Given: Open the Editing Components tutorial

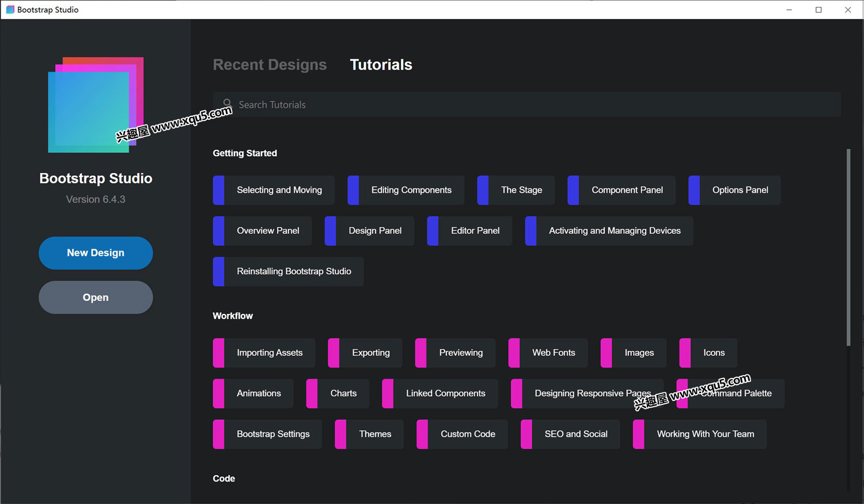Looking at the screenshot, I should pos(406,190).
